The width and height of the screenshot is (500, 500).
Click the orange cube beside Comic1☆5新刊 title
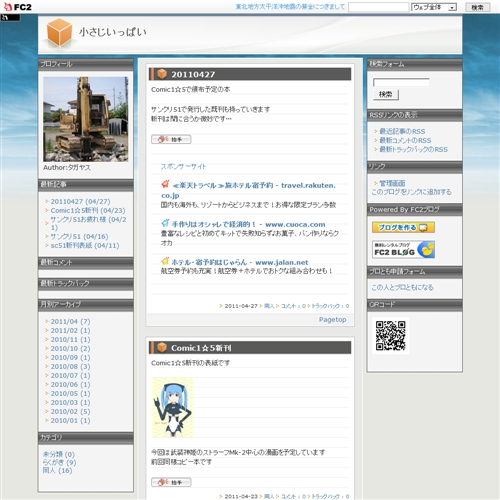pyautogui.click(x=162, y=347)
